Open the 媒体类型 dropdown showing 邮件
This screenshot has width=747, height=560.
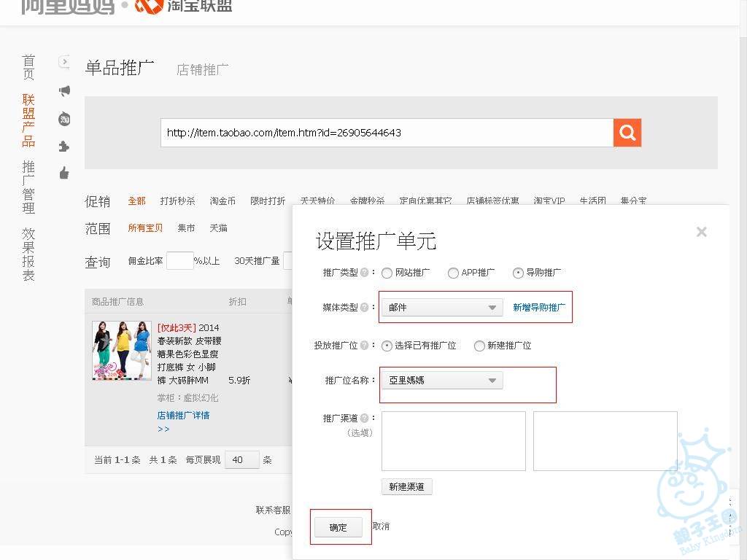(x=442, y=307)
